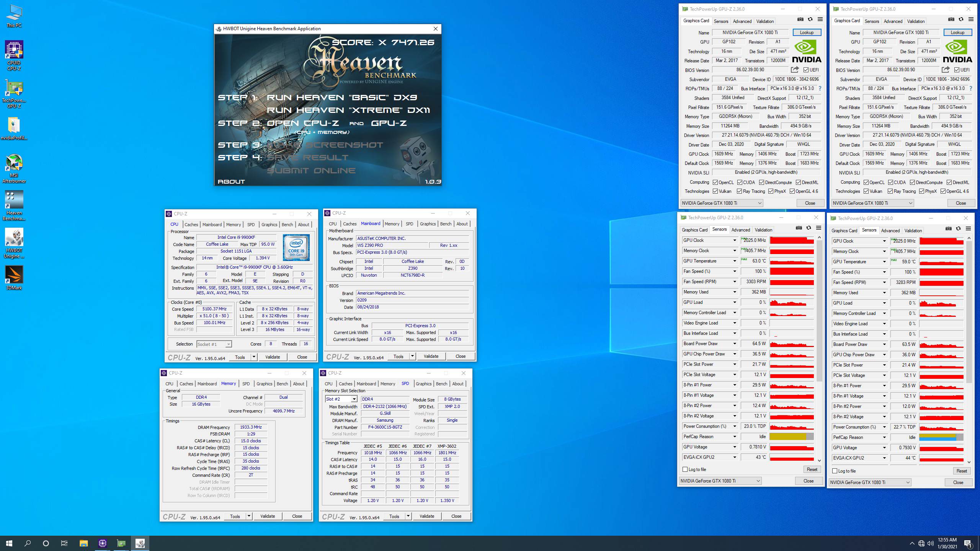Open taskbar search
The height and width of the screenshot is (551, 980).
pos(28,543)
